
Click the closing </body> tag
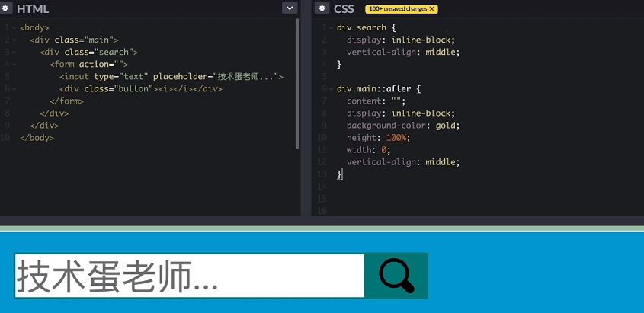coord(37,138)
